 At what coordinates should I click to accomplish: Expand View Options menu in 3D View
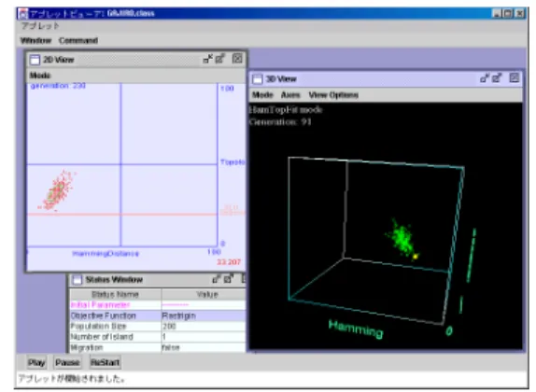tap(333, 95)
